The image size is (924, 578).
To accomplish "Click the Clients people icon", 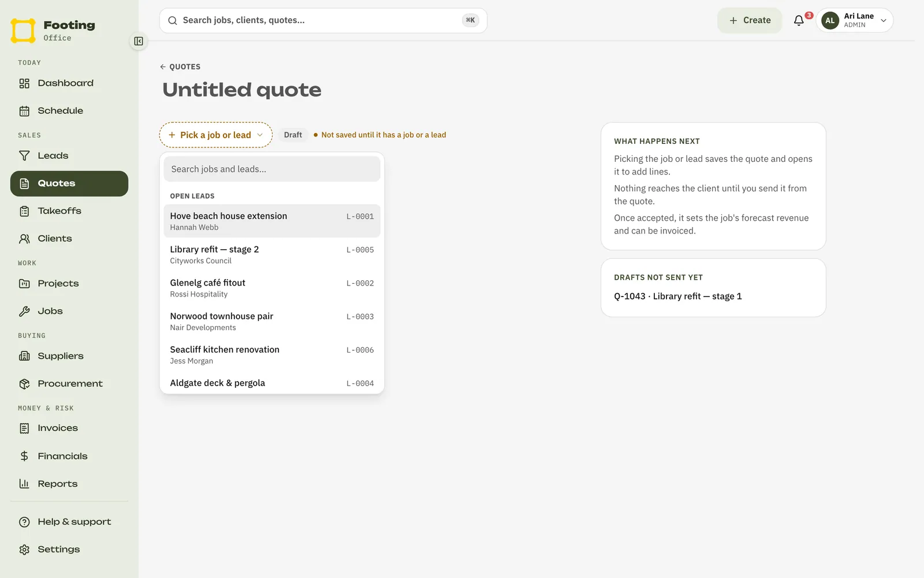I will coord(24,239).
